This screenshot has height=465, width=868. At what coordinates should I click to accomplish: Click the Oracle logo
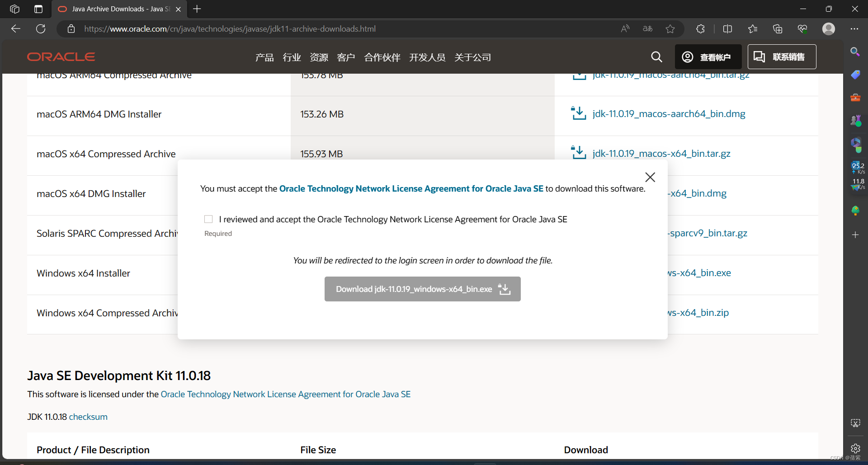pyautogui.click(x=61, y=57)
